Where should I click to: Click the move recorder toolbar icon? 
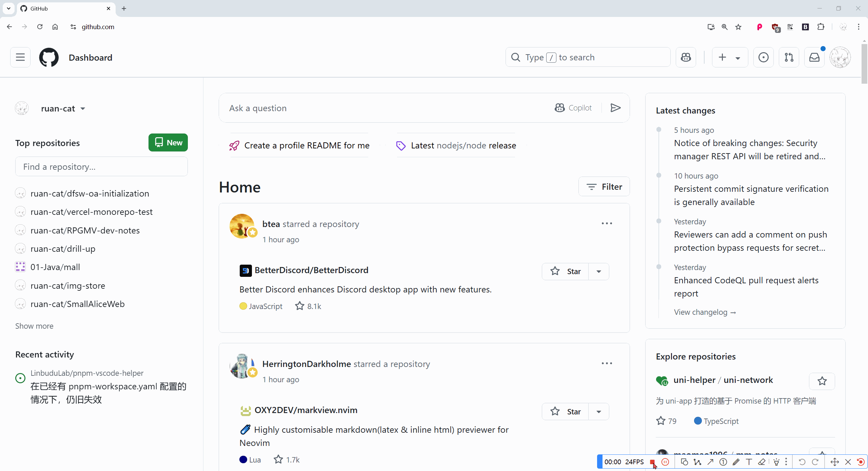tap(835, 462)
